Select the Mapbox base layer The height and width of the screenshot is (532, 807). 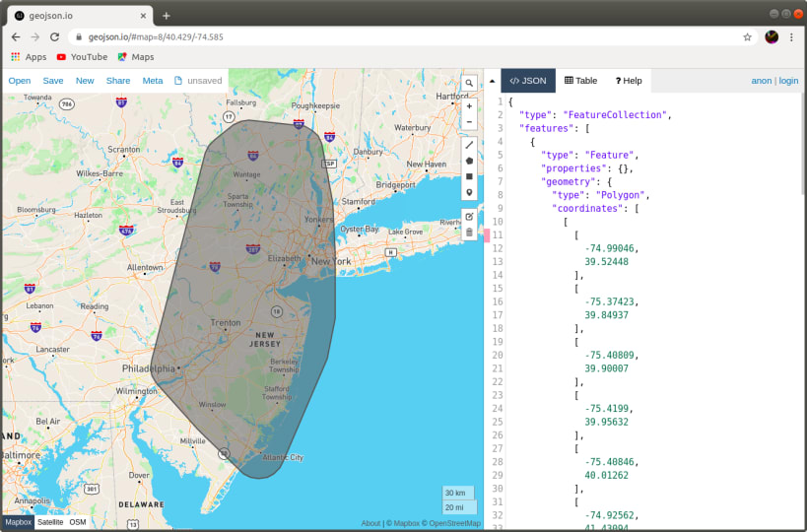pos(18,522)
